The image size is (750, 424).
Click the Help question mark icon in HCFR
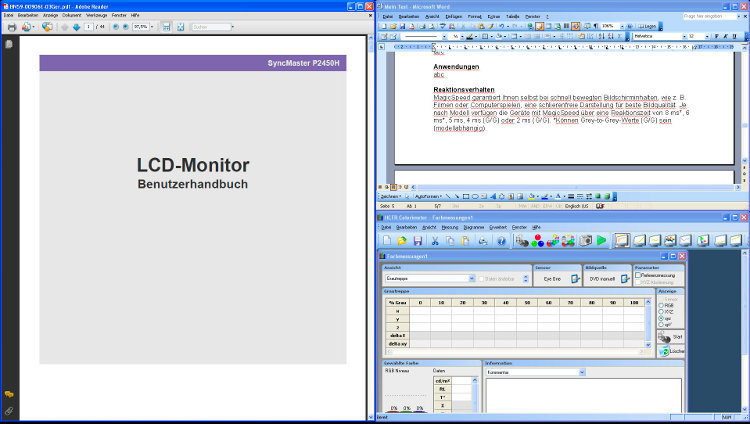click(x=501, y=241)
